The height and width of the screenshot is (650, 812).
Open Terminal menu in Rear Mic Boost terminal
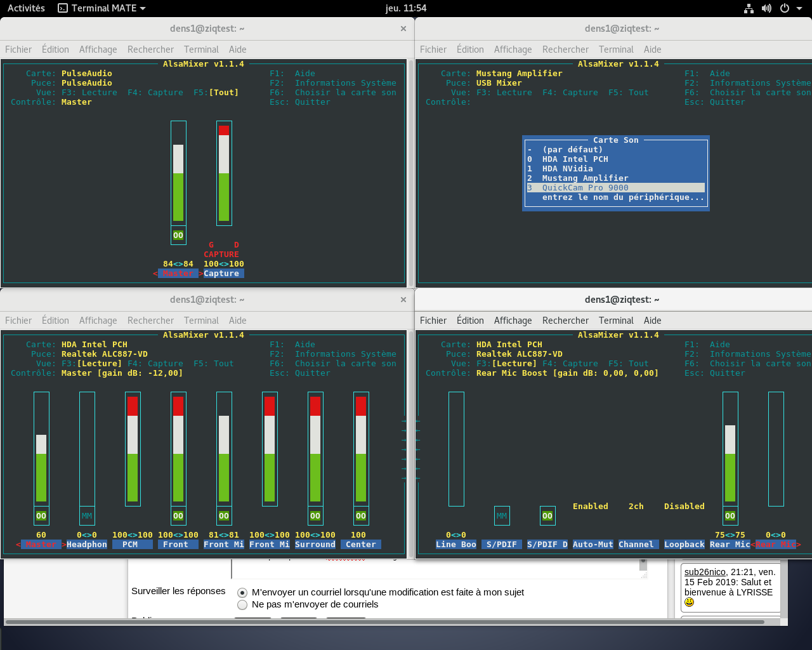tap(616, 321)
